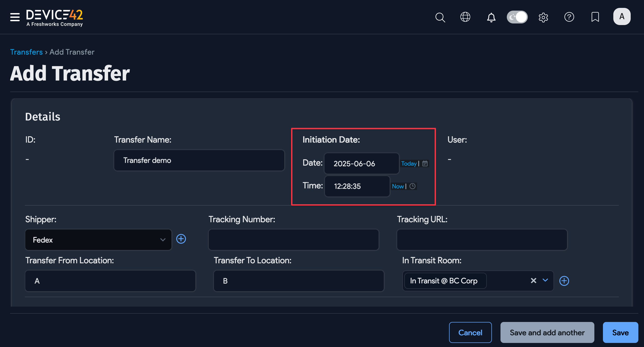
Task: Open the calendar picker for Initiation Date
Action: [425, 164]
